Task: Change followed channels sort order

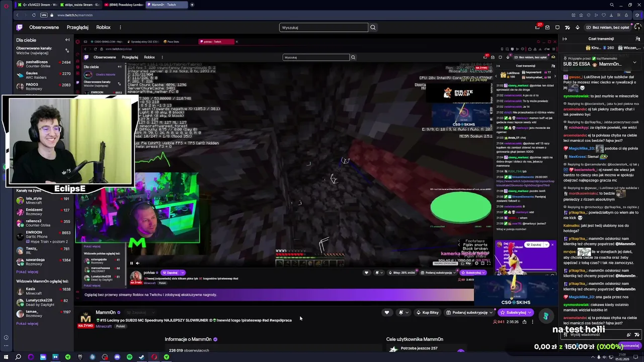Action: [x=67, y=50]
